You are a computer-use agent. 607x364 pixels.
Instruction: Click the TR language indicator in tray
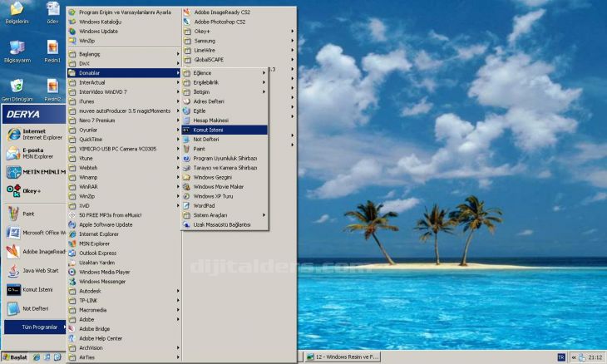561,357
